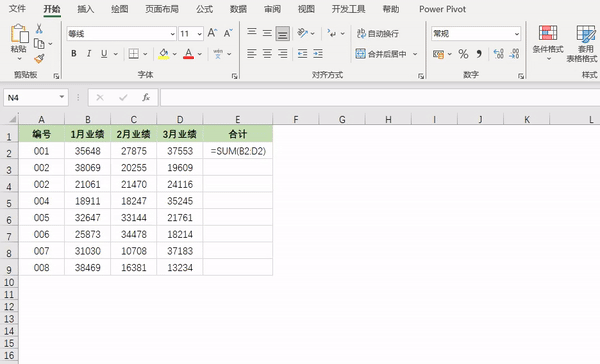Click the text orientation icon
This screenshot has height=364, width=600.
302,33
